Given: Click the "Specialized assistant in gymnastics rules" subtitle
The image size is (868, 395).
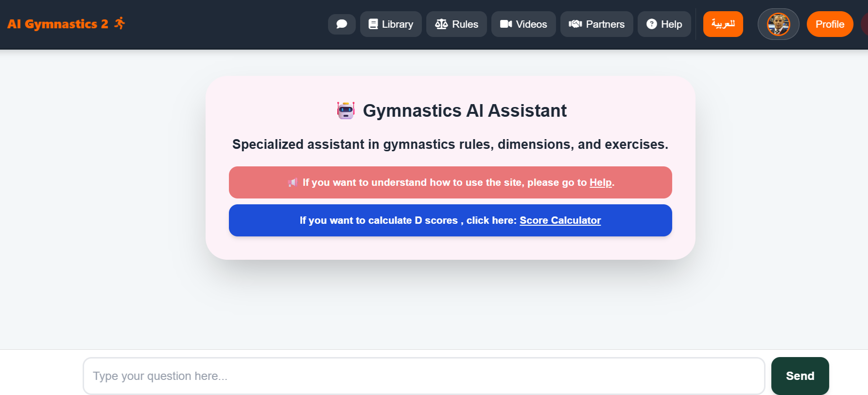Looking at the screenshot, I should pyautogui.click(x=450, y=144).
